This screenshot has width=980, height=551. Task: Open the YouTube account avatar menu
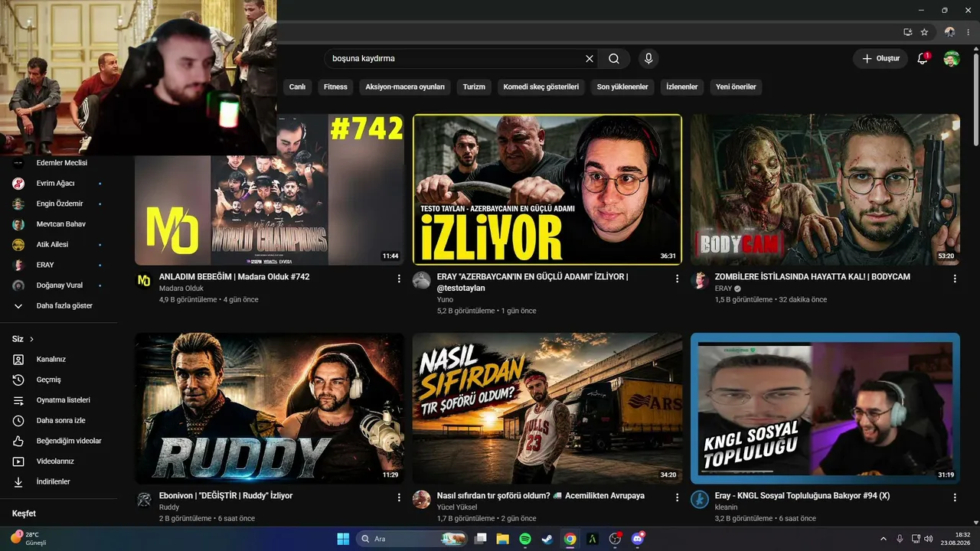(x=951, y=58)
